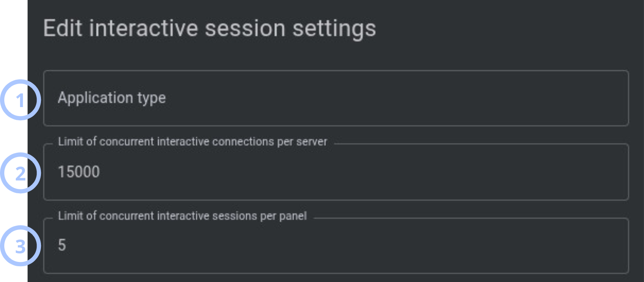Click the numbered marker 3 circle
Screen dimensions: 644x282
coord(20,246)
